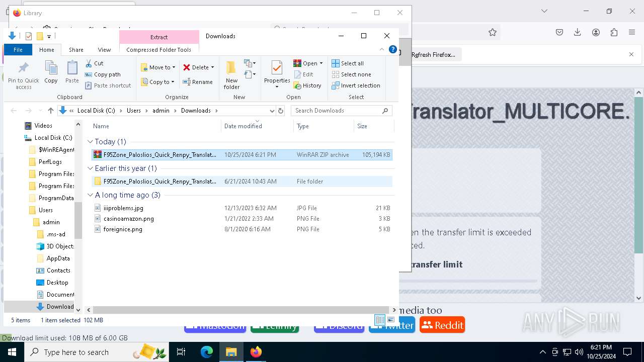The width and height of the screenshot is (644, 362).
Task: Select Videos in navigation tree
Action: pyautogui.click(x=43, y=126)
